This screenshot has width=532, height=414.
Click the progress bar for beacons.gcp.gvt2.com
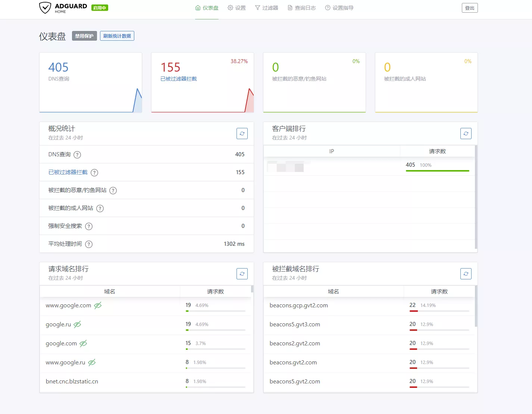coord(439,311)
